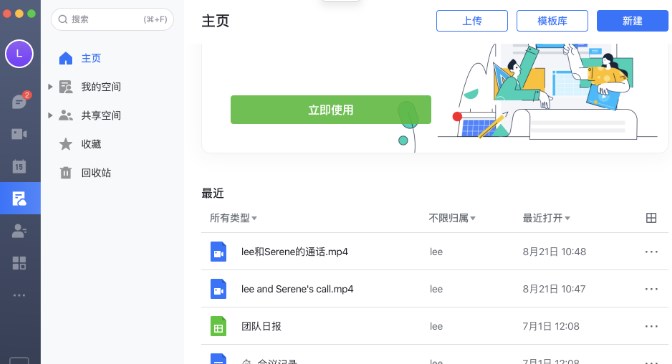672x364 pixels.
Task: Open the 最近打开 sort dropdown
Action: coord(546,218)
